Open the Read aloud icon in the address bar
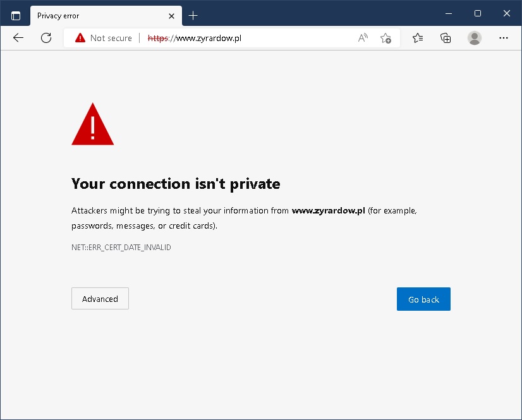522x420 pixels. point(363,38)
